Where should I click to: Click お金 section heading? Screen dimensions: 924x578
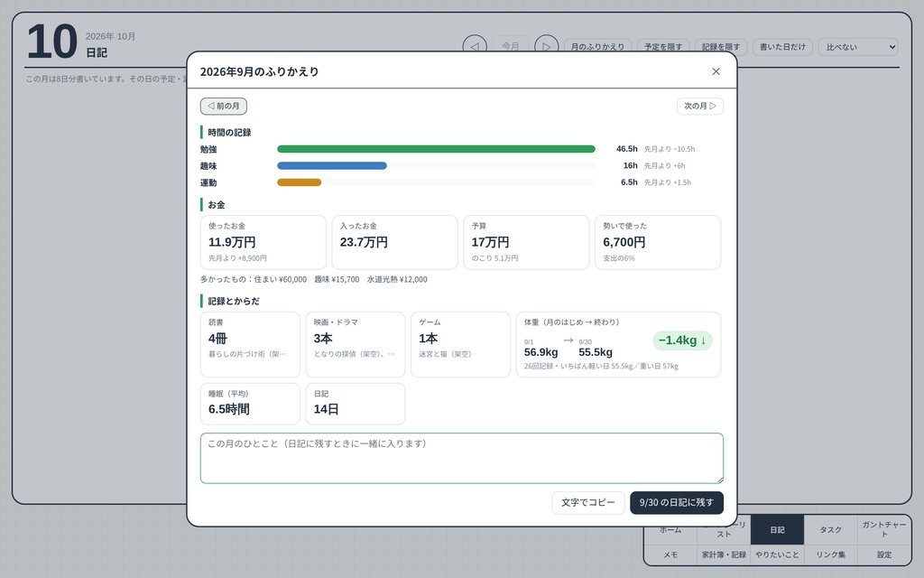tap(217, 205)
